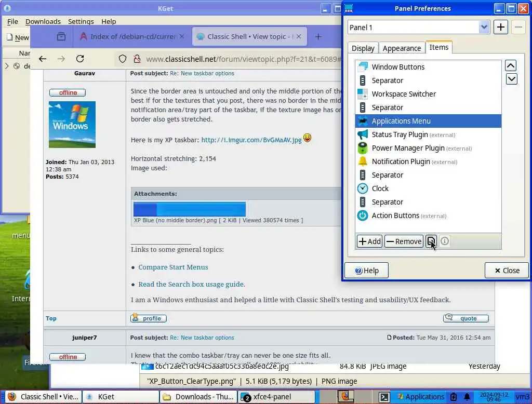Switch to Classic Shell Firefox taskbar window
532x404 pixels.
point(44,397)
